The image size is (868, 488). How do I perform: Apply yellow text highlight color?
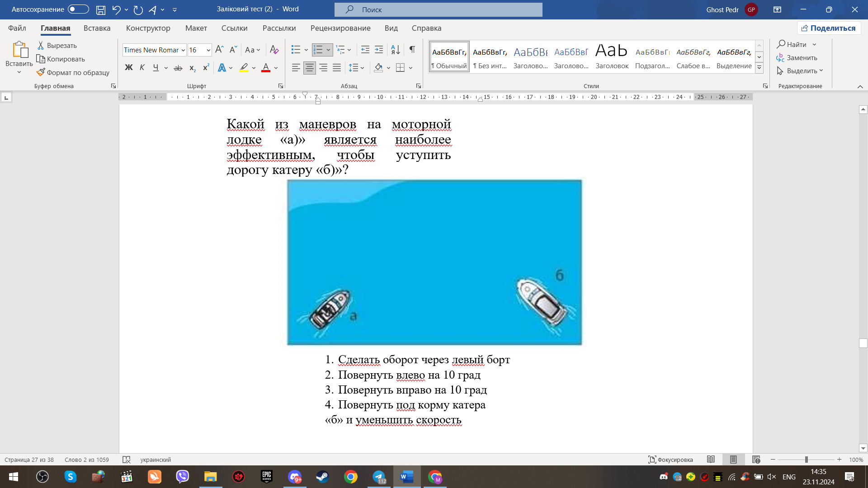(x=244, y=68)
